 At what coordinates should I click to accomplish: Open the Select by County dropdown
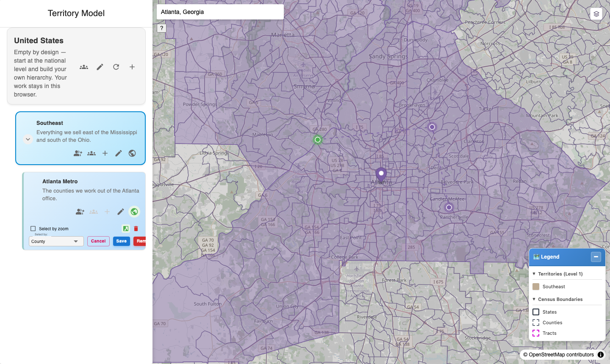(x=56, y=241)
